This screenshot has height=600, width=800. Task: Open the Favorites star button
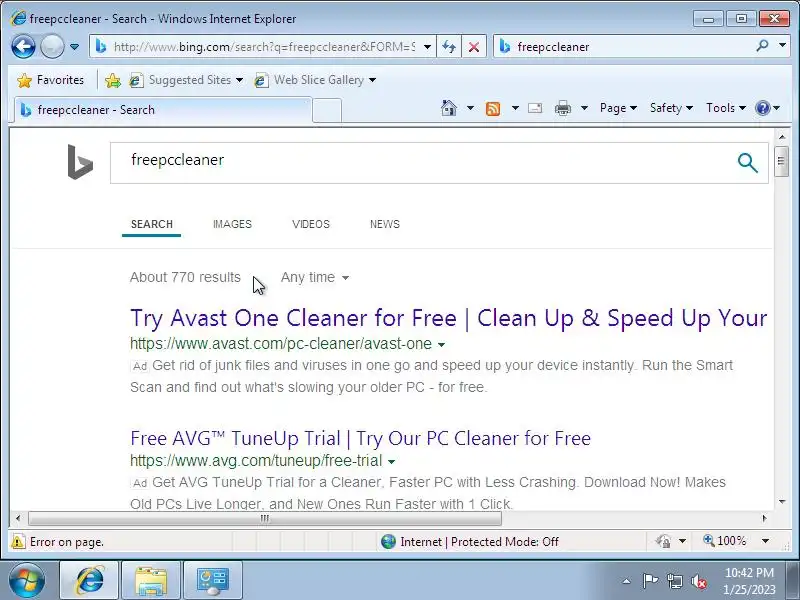50,80
